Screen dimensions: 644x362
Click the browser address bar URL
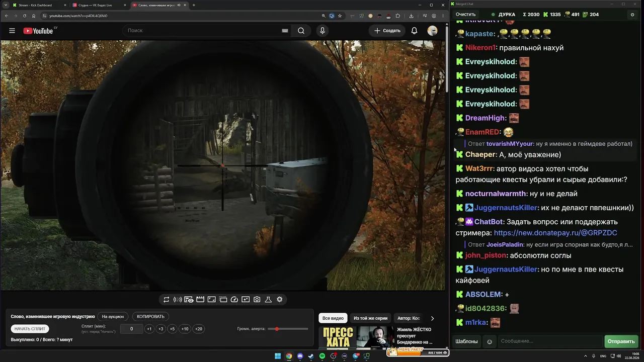point(78,16)
